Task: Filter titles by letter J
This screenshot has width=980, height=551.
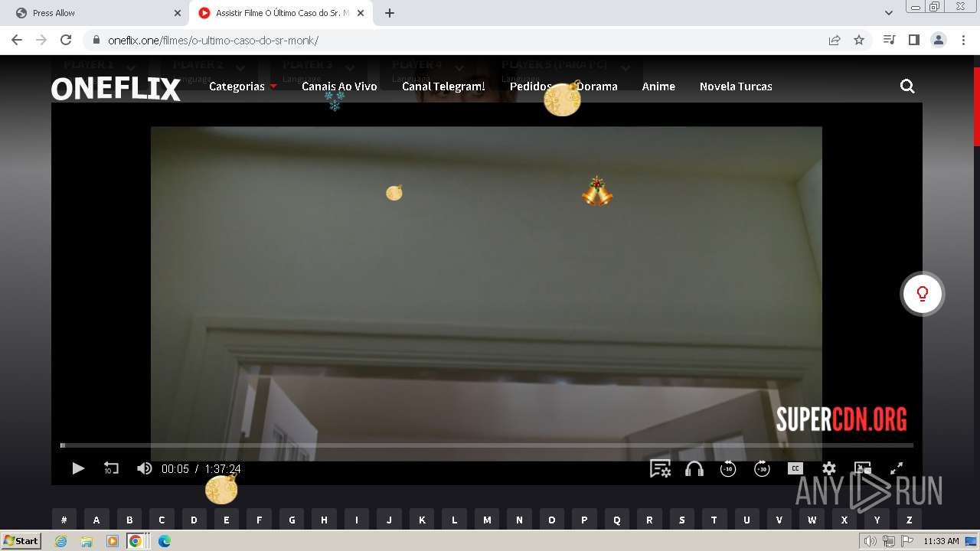Action: coord(389,520)
